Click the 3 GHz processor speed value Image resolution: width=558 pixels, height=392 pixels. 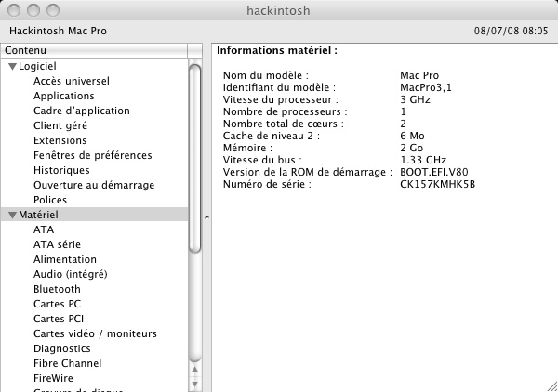(415, 99)
